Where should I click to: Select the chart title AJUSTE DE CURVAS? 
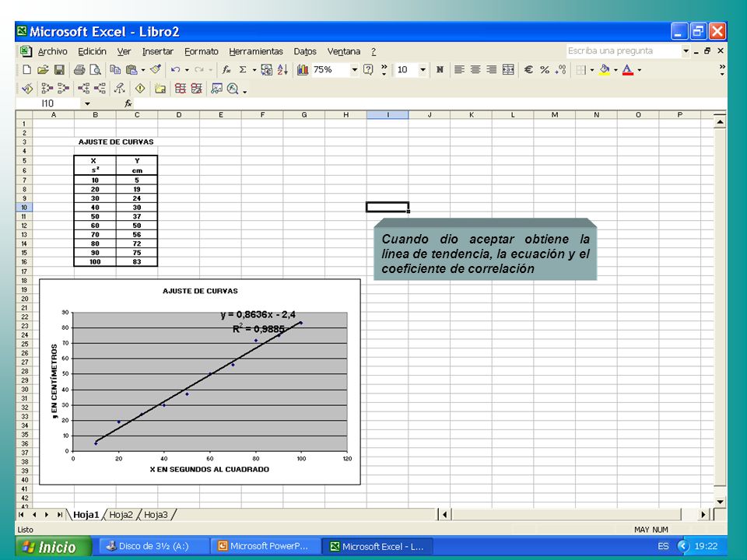[200, 291]
